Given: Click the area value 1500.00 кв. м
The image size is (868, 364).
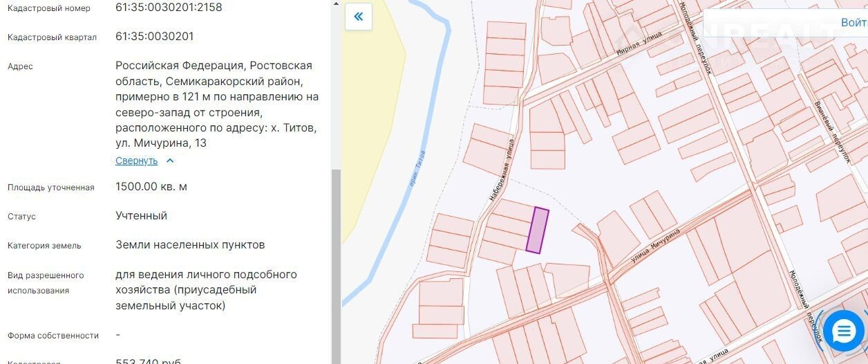Looking at the screenshot, I should point(151,187).
